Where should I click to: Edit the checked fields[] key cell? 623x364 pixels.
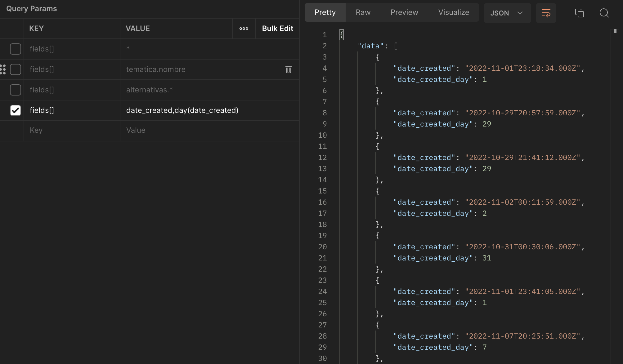tap(72, 110)
